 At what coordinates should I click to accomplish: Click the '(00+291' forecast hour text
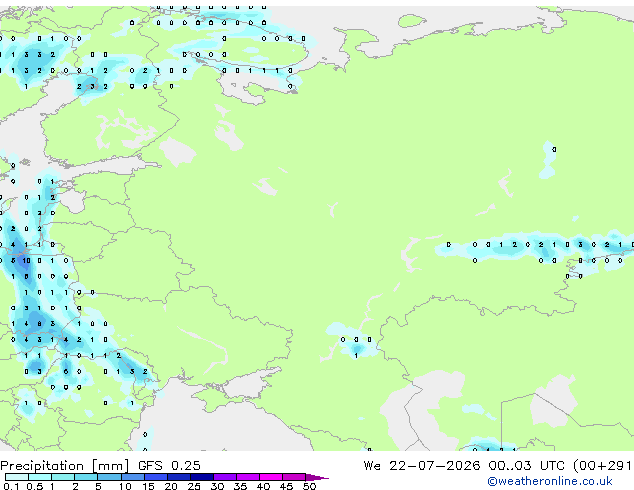click(x=602, y=466)
